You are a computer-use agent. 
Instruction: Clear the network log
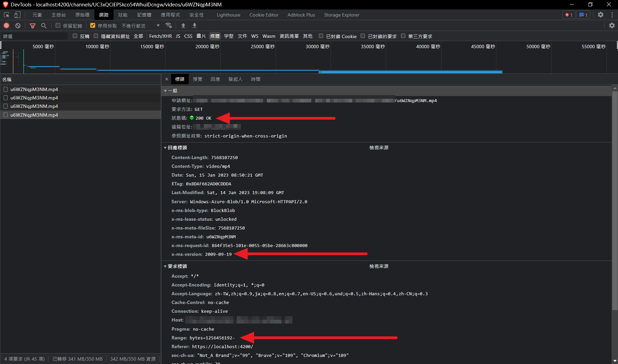[18, 26]
